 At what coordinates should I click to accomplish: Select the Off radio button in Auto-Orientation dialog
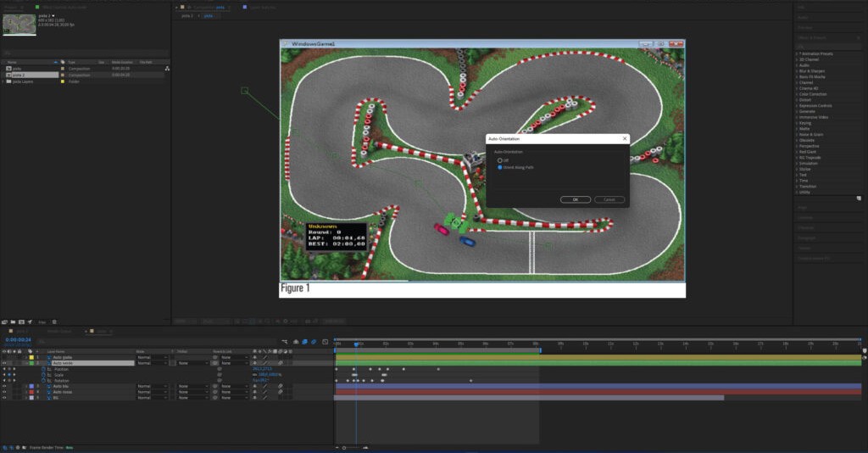point(500,160)
